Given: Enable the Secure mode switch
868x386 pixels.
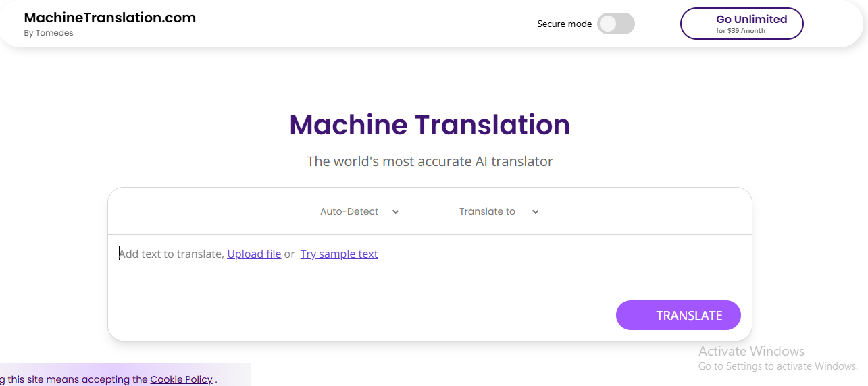Looking at the screenshot, I should click(x=616, y=24).
